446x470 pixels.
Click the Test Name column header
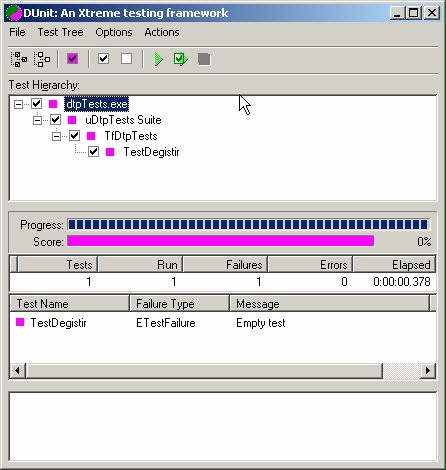click(x=70, y=304)
